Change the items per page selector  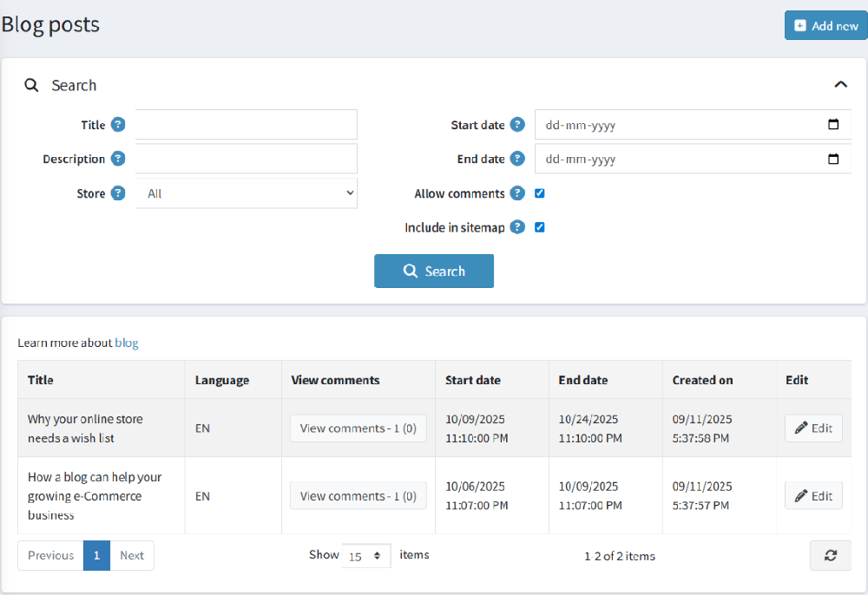pyautogui.click(x=366, y=556)
